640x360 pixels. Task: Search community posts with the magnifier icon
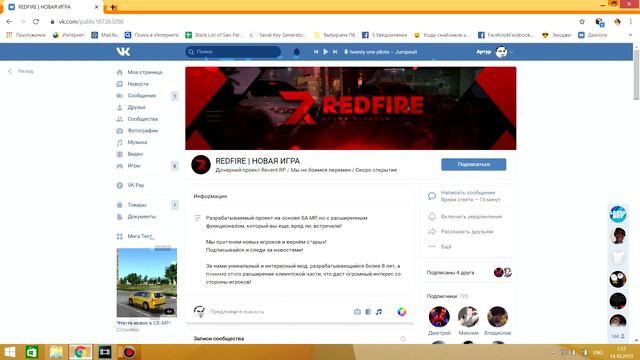point(403,339)
